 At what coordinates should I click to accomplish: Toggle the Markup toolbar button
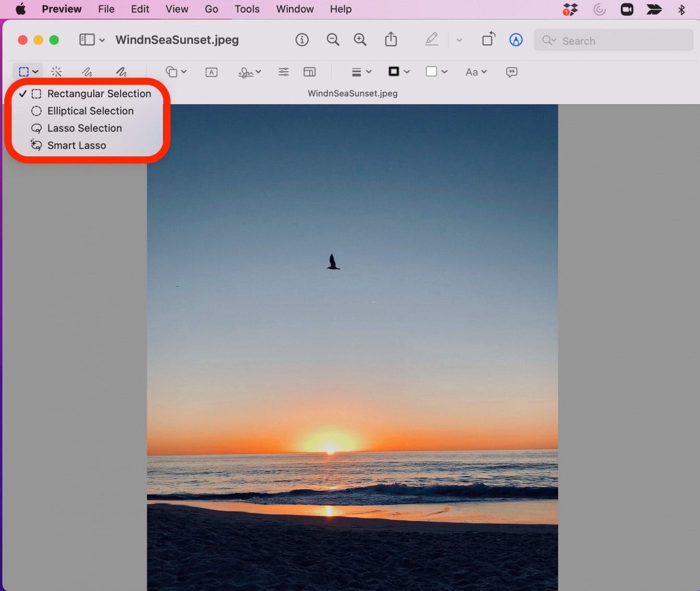tap(516, 40)
